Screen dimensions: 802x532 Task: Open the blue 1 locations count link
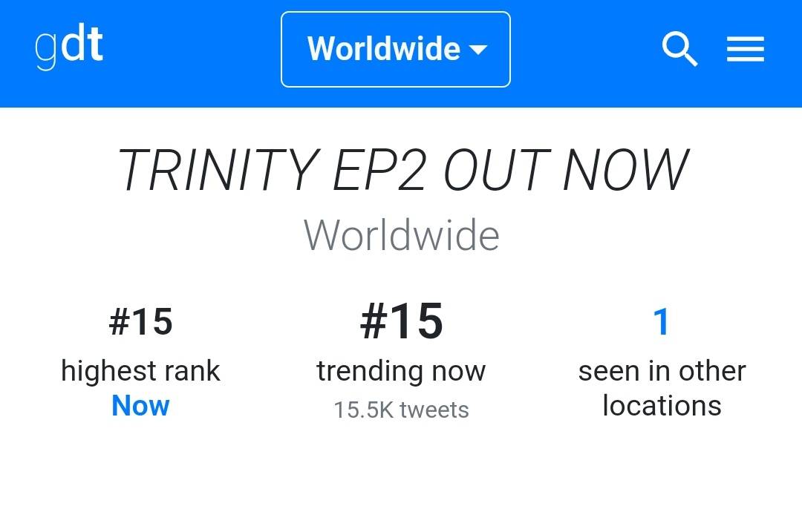pyautogui.click(x=661, y=322)
